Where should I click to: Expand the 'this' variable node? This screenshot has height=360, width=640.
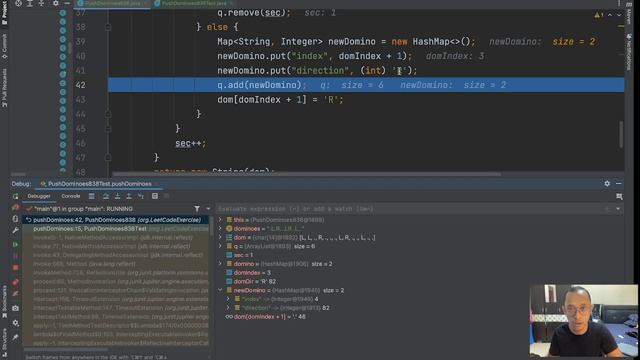click(x=220, y=220)
